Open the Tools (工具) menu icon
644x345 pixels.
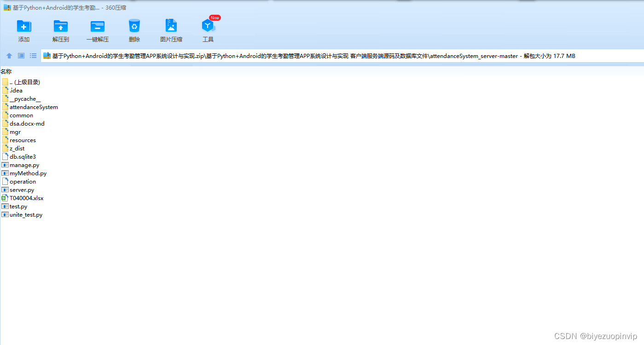point(208,26)
